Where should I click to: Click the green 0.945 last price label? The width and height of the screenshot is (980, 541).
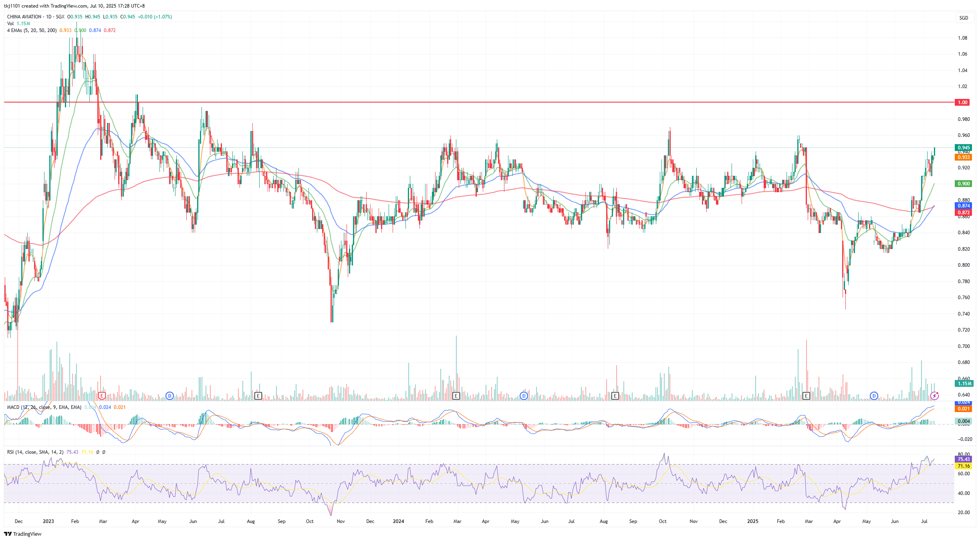coord(964,148)
